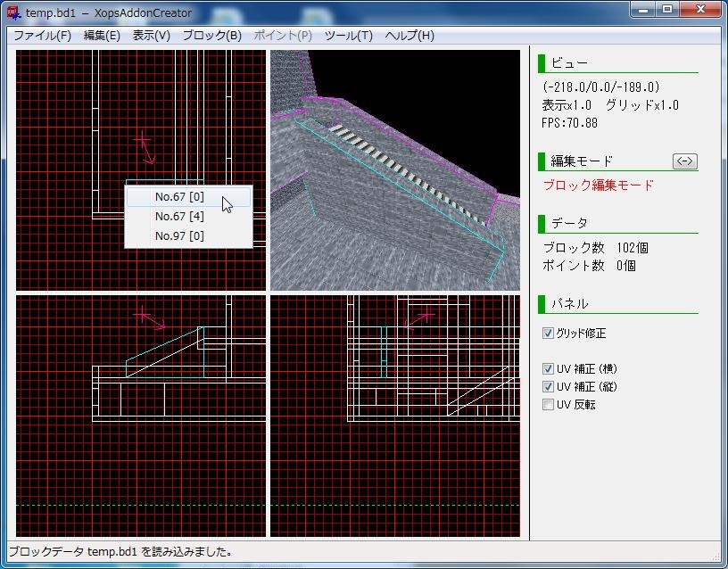
Task: Click the bottom-right orthographic viewport with cyan vertical lines
Action: coord(395,416)
